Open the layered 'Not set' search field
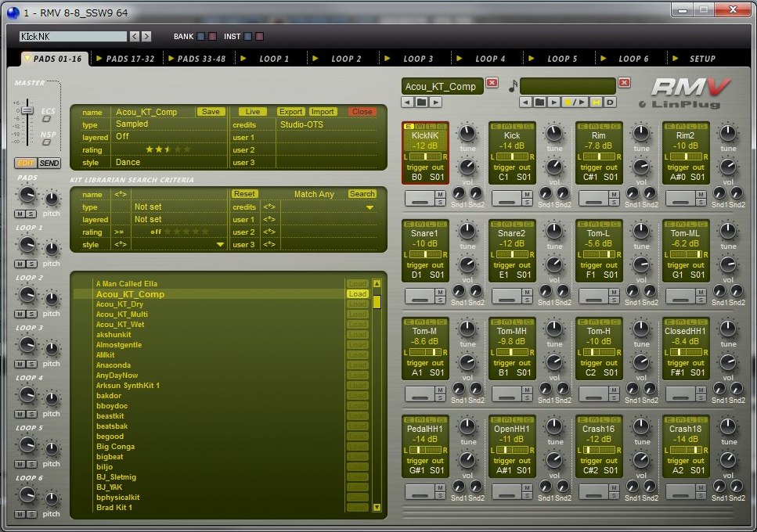Screen dimensions: 757x532 click(x=178, y=220)
